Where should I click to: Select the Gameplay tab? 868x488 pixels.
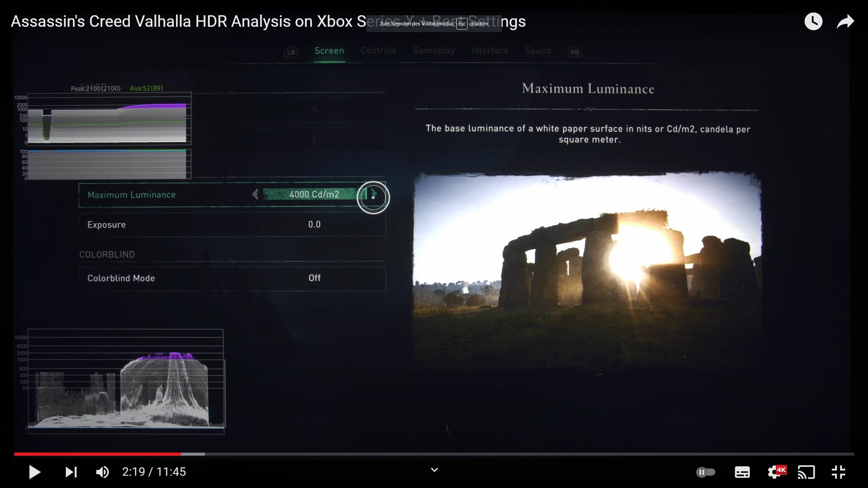tap(434, 50)
